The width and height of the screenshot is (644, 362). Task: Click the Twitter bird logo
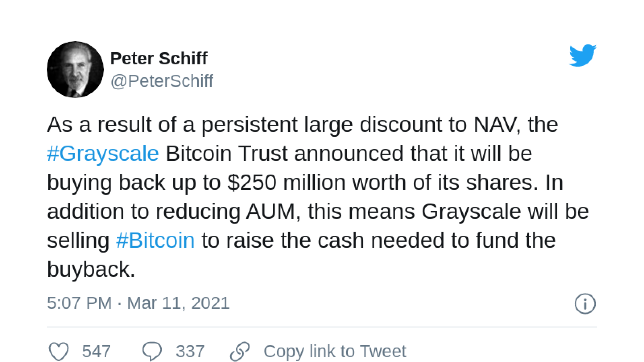pyautogui.click(x=582, y=56)
